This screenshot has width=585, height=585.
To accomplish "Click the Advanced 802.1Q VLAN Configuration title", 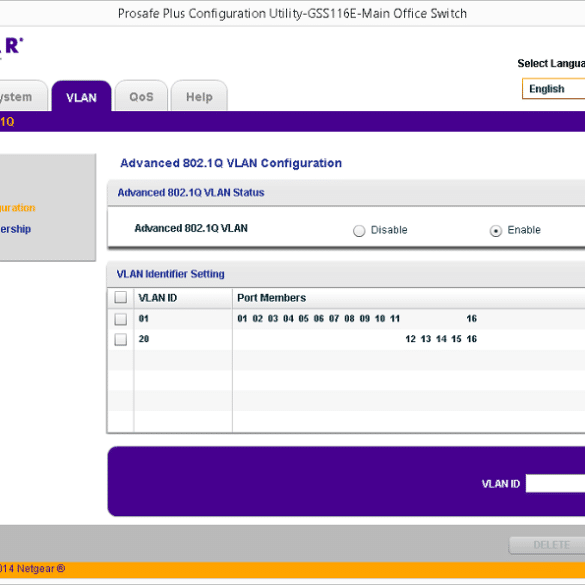I will tap(231, 163).
